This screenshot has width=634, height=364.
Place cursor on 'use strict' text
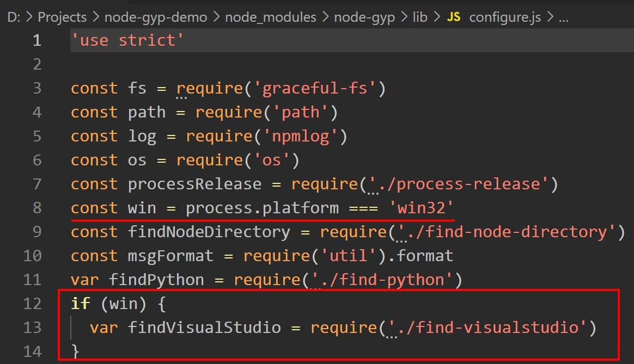[127, 40]
